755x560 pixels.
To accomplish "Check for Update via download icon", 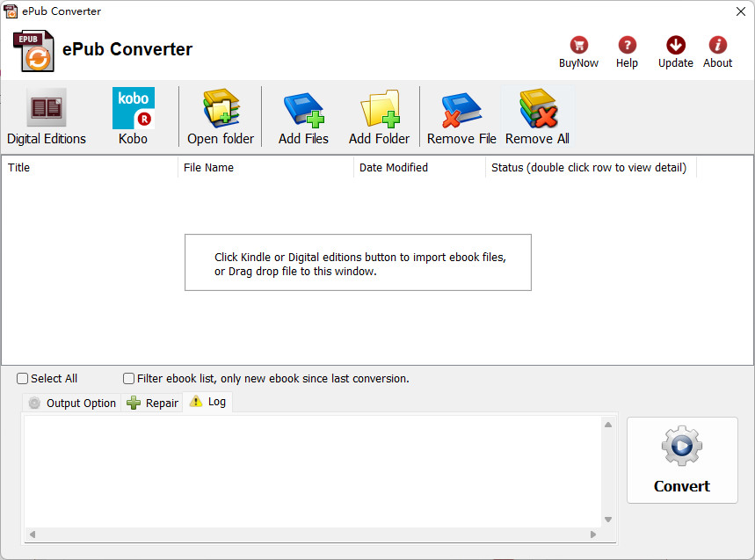I will [676, 45].
